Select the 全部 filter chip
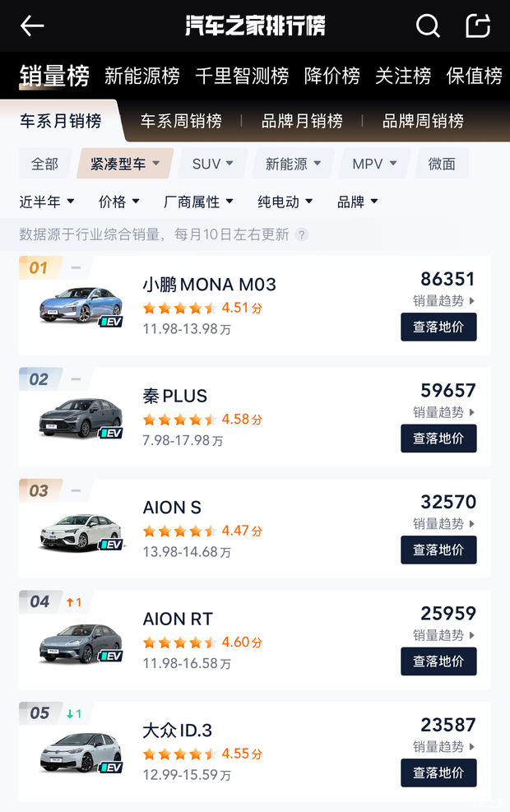This screenshot has height=812, width=510. click(x=44, y=163)
